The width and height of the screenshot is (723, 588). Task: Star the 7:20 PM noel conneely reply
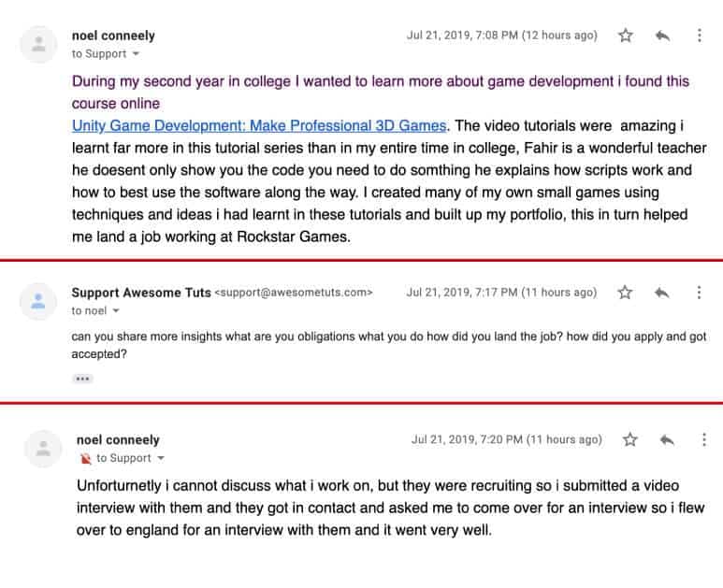629,439
